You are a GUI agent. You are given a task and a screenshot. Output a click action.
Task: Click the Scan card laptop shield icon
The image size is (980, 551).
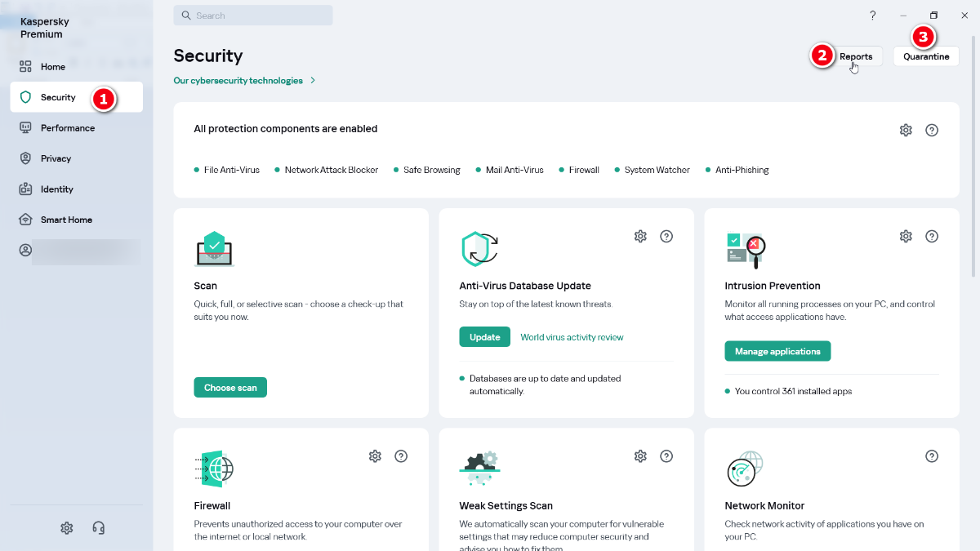tap(214, 249)
